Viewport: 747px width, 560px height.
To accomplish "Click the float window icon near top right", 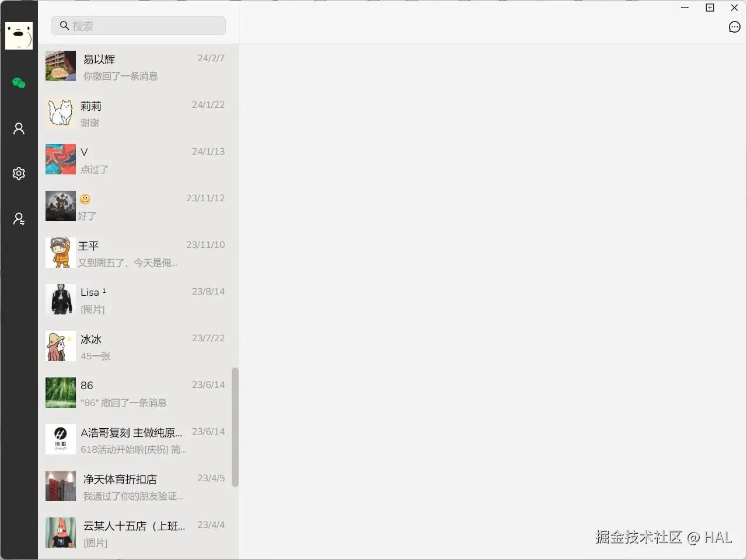I will point(710,8).
